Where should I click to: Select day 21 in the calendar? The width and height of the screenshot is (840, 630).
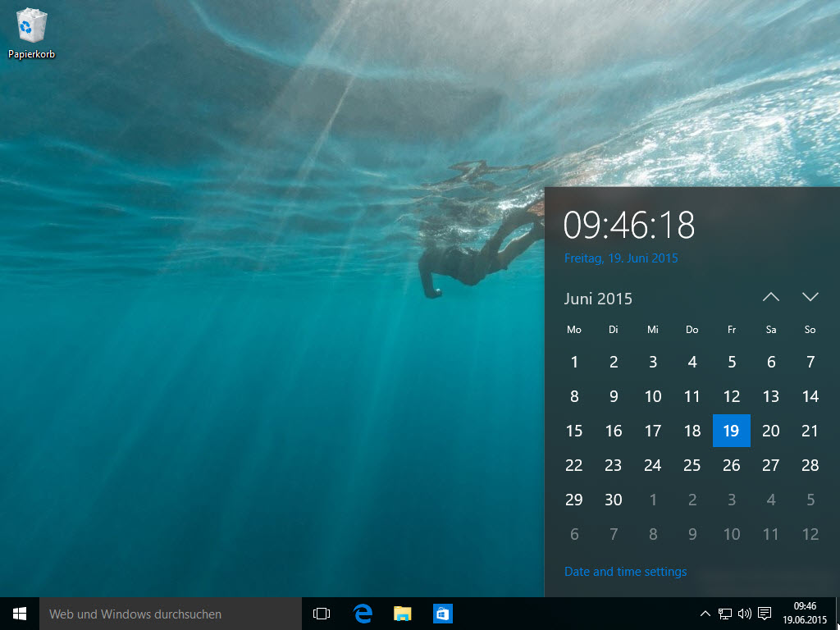click(x=810, y=431)
